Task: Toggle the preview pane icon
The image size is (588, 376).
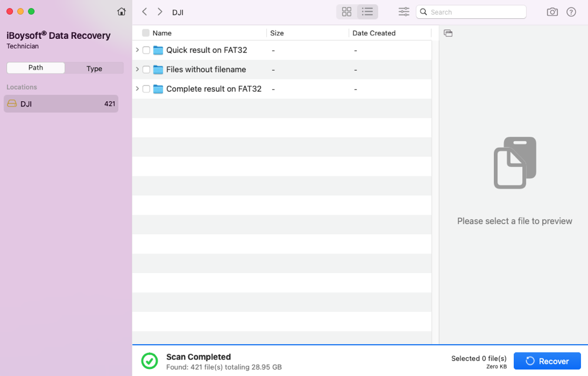Action: click(448, 33)
